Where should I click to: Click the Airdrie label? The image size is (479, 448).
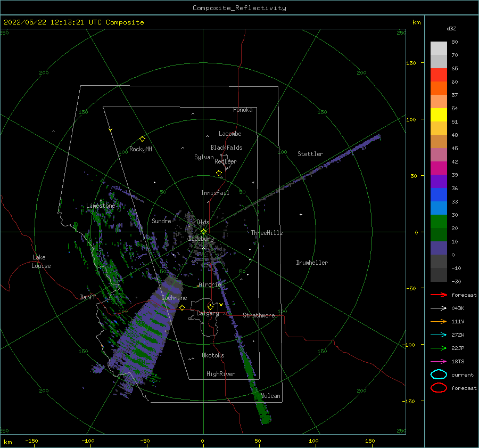[x=210, y=284]
